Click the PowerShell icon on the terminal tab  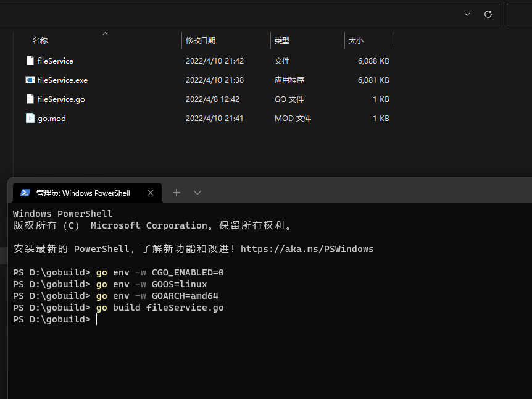point(25,193)
